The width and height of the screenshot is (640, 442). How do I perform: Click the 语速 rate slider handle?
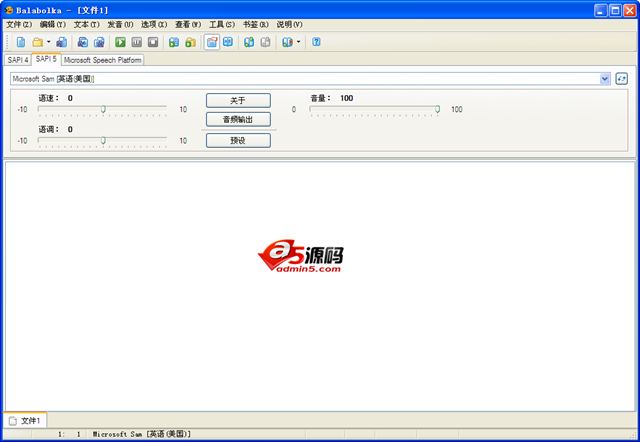[x=103, y=109]
